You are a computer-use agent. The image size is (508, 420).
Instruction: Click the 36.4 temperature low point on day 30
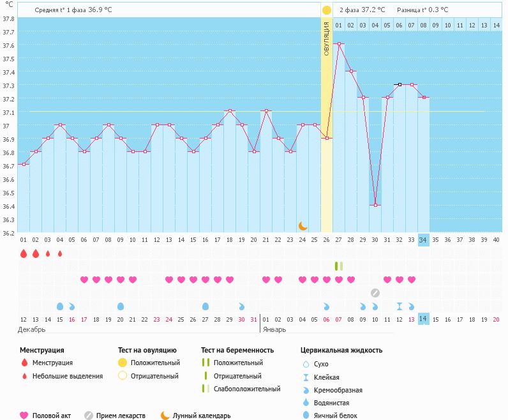click(375, 205)
